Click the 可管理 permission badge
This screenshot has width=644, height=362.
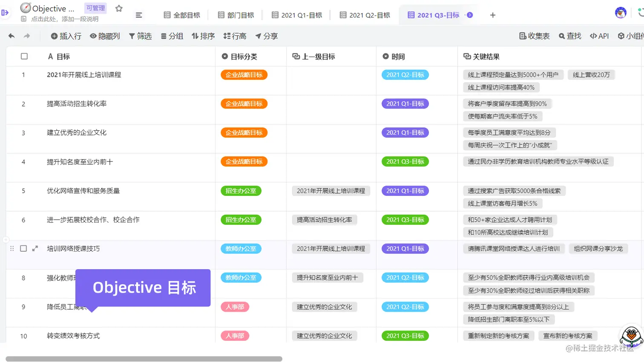(95, 8)
